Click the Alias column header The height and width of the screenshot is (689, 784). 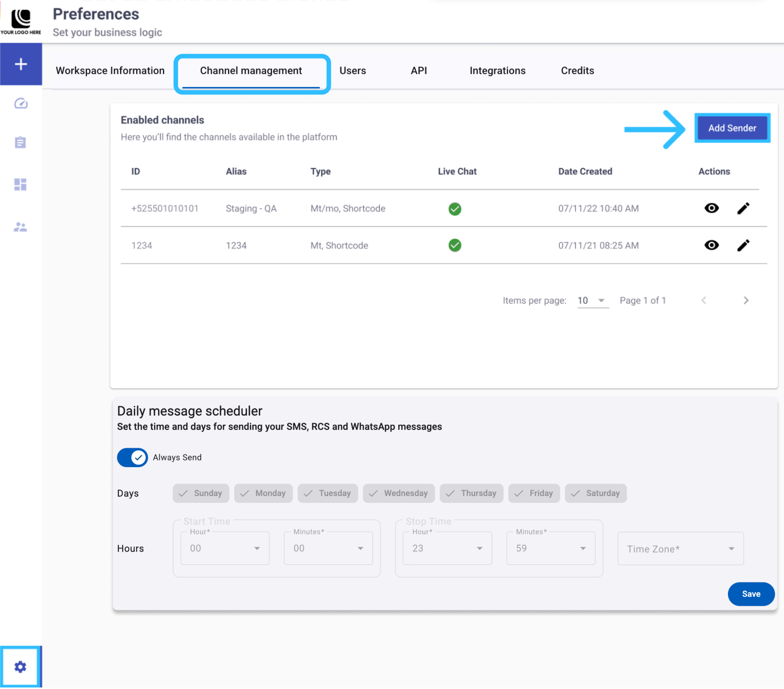[236, 171]
